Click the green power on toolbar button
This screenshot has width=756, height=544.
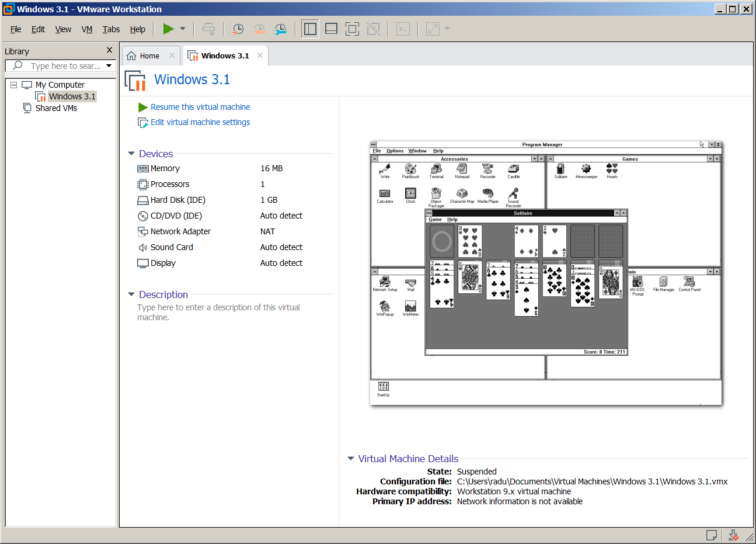click(x=168, y=29)
